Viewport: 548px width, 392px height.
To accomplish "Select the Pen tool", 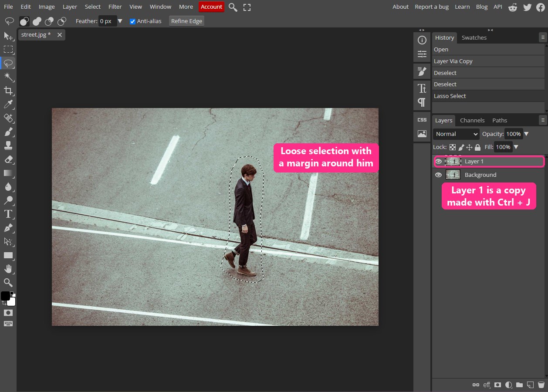I will click(8, 227).
